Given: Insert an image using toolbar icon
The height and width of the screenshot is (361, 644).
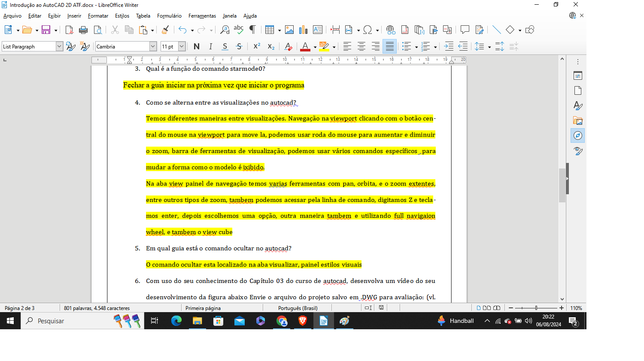Looking at the screenshot, I should [x=289, y=30].
